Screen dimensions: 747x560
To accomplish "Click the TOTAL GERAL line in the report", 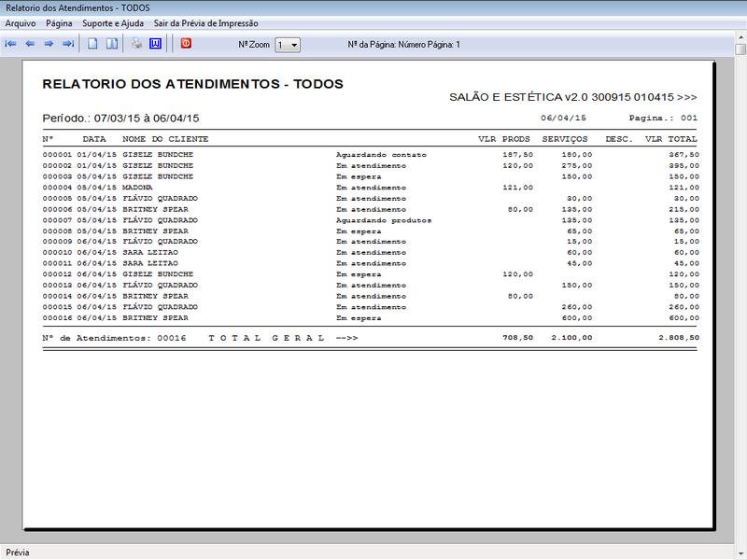I will (266, 338).
